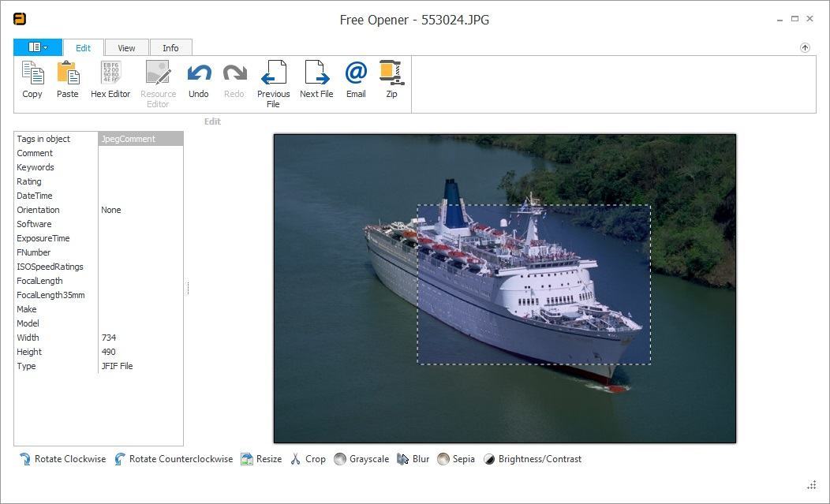Switch to the View tab

[x=126, y=47]
